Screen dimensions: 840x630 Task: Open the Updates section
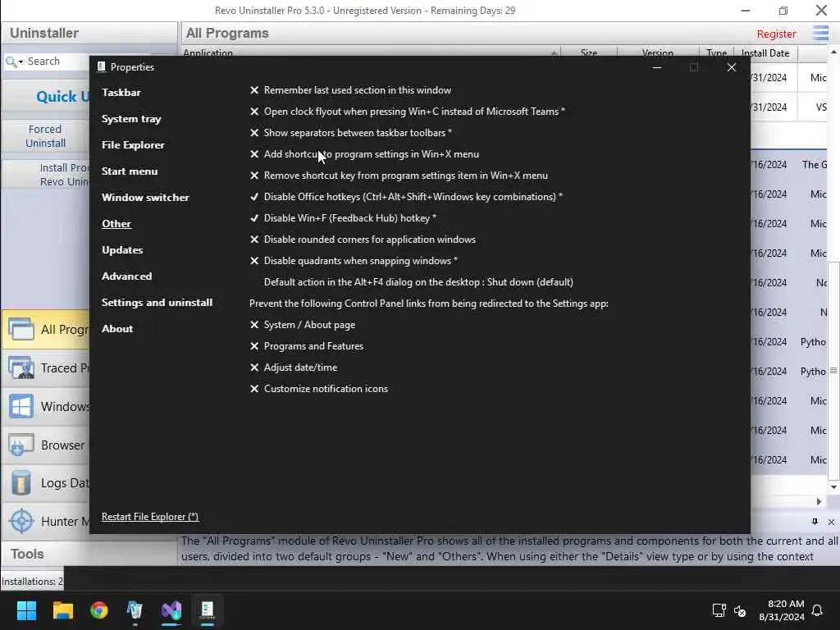tap(122, 250)
